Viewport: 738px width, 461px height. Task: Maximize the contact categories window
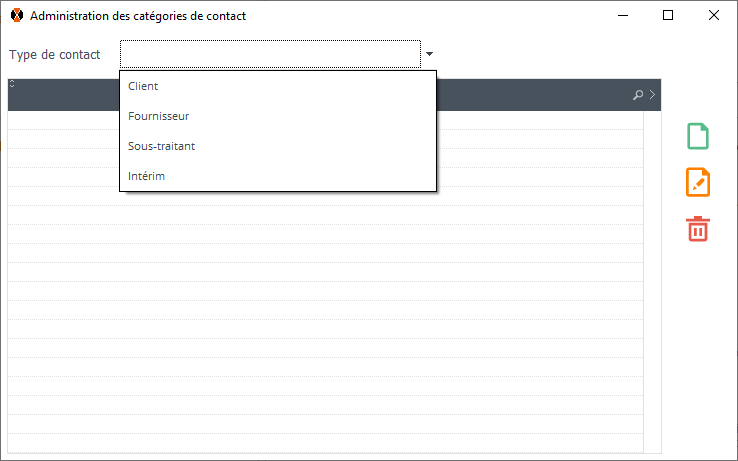click(668, 16)
